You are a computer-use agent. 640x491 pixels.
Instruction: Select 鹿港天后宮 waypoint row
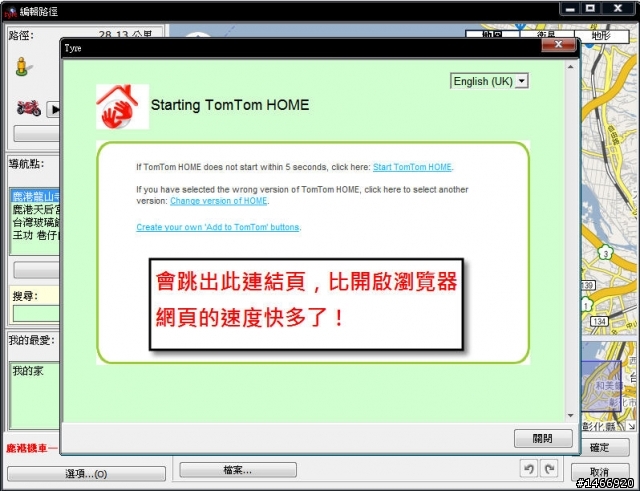[x=36, y=209]
